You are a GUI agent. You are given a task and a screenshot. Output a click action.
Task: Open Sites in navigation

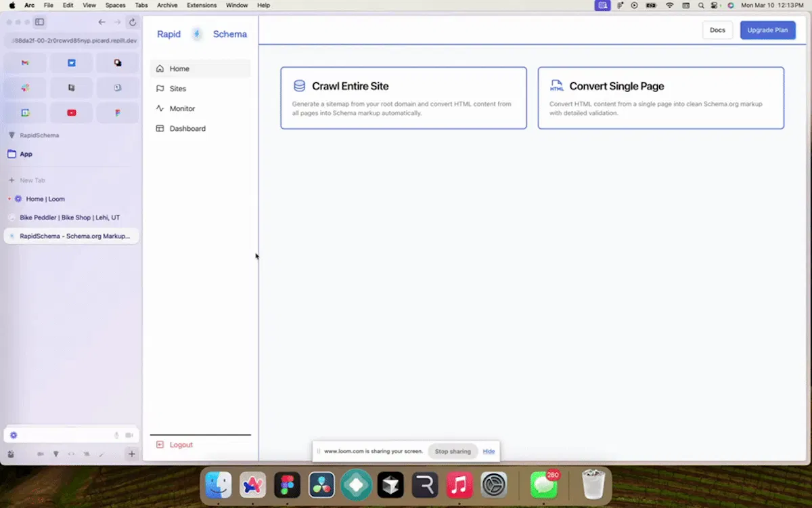pos(200,89)
